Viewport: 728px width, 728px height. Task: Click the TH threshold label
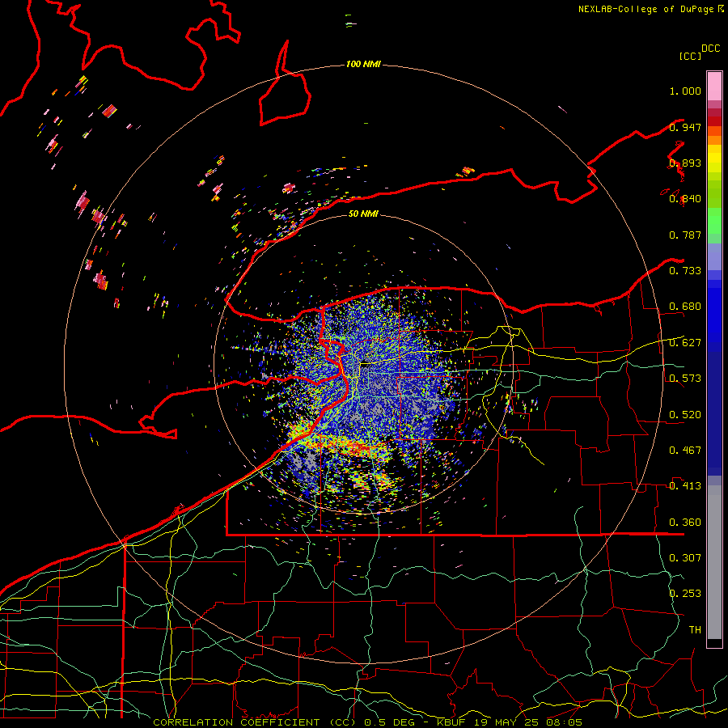pos(695,629)
